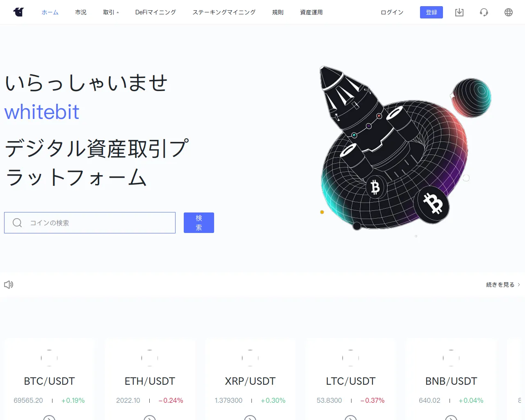Viewport: 525px width, 420px height.
Task: Select the ホーム menu item
Action: (x=50, y=12)
